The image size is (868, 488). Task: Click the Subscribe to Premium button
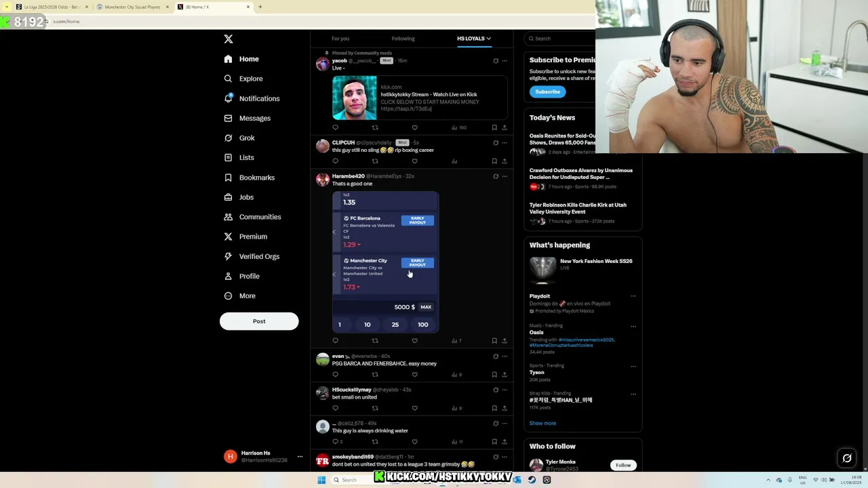(547, 91)
